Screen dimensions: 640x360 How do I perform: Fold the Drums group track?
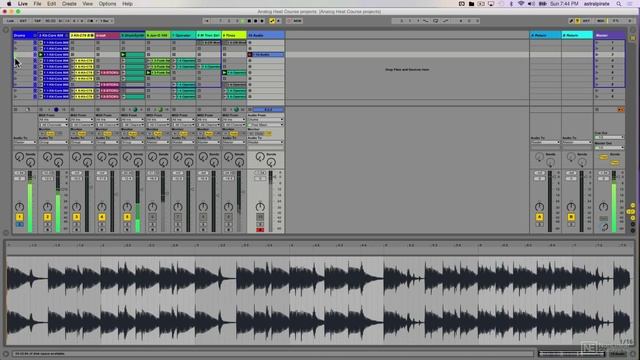[x=35, y=36]
